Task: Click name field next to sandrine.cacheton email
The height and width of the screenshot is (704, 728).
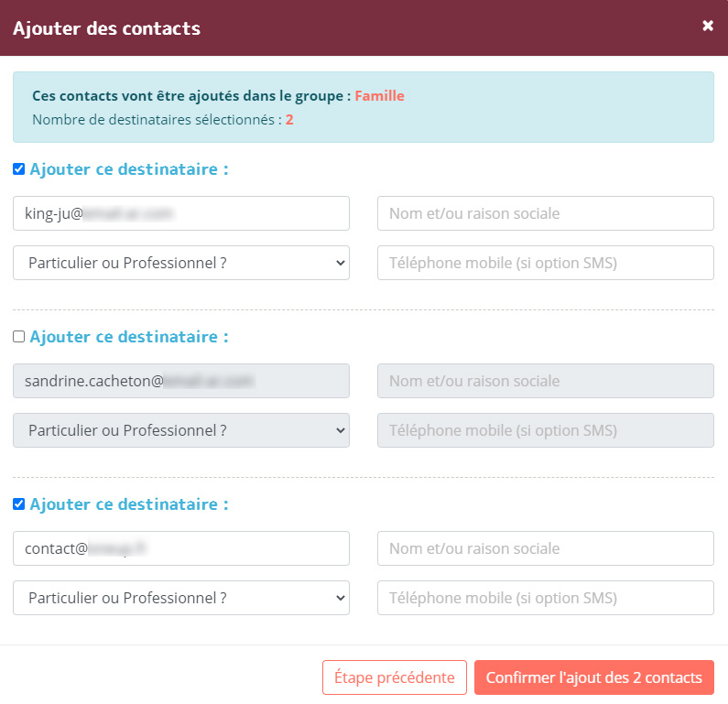Action: (x=546, y=381)
